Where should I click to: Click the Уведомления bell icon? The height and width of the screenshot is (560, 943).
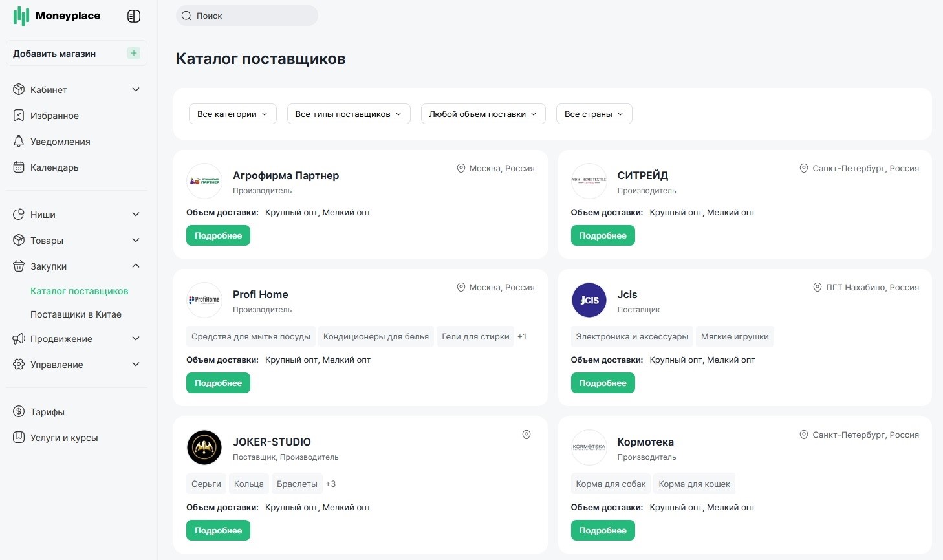tap(19, 141)
